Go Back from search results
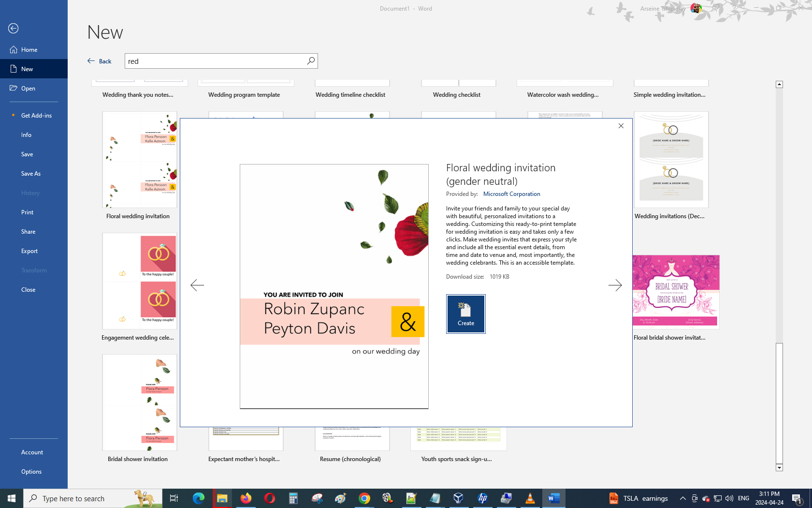This screenshot has height=508, width=812. [100, 61]
